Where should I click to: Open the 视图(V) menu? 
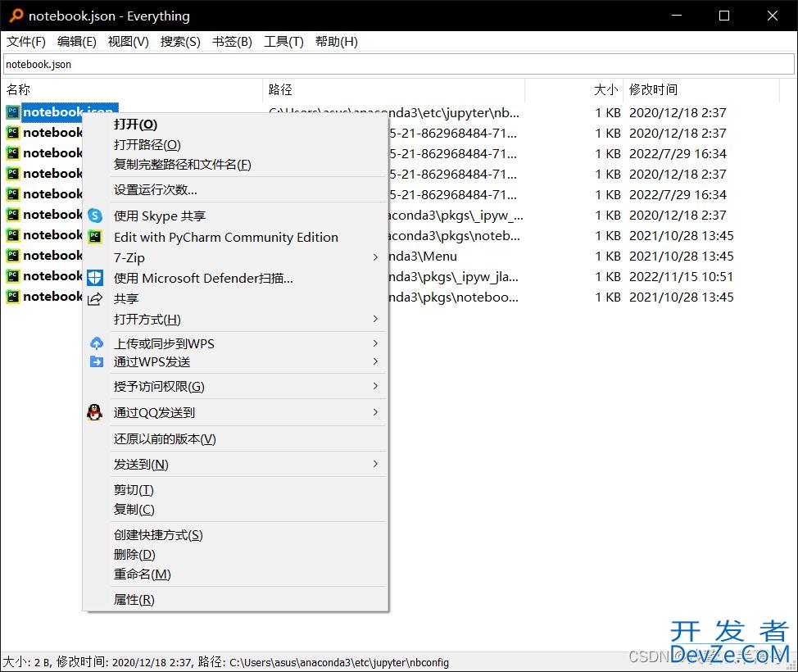129,42
